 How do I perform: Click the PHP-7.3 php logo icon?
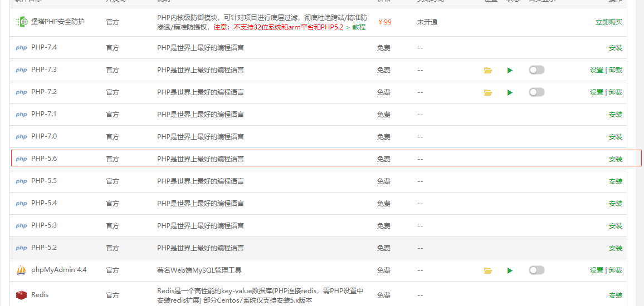coord(21,70)
